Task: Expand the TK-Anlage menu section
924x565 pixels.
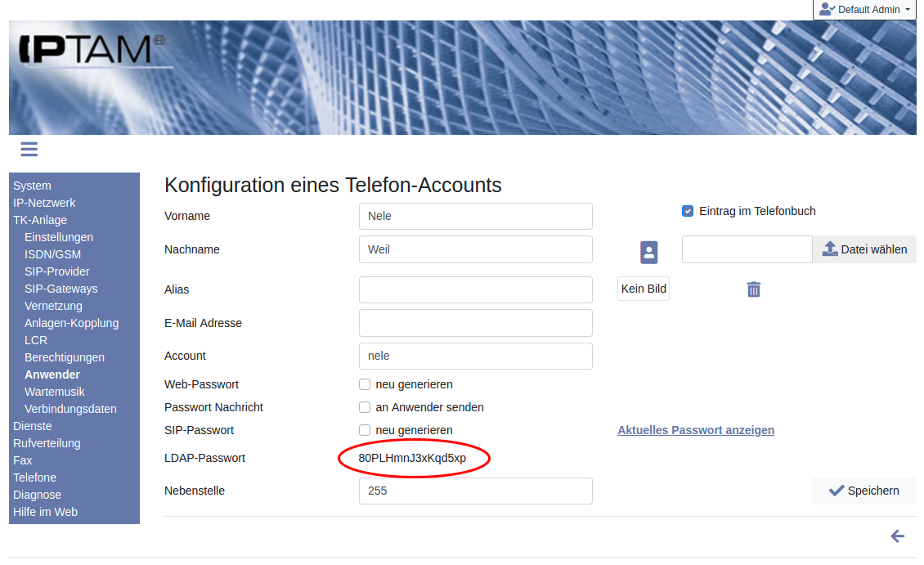Action: [40, 220]
